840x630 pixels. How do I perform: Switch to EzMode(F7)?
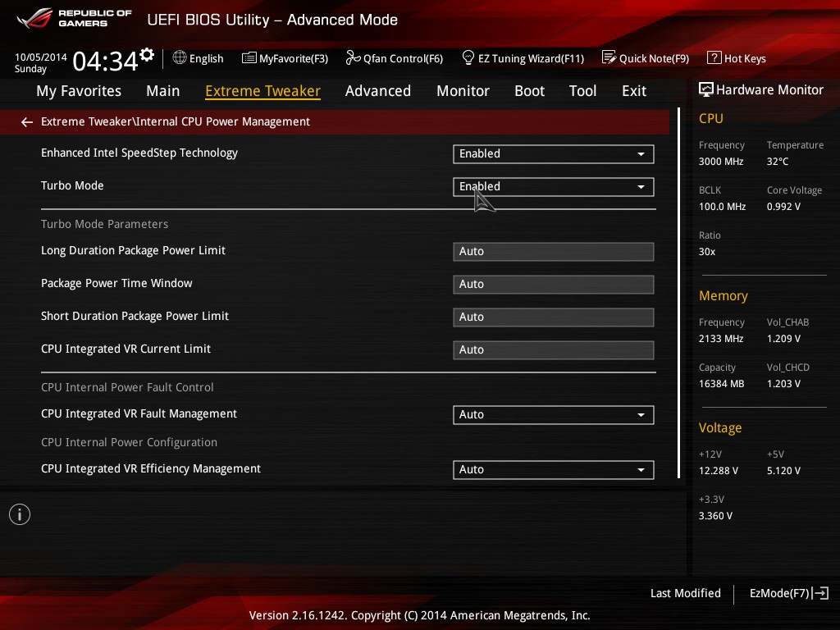(788, 593)
